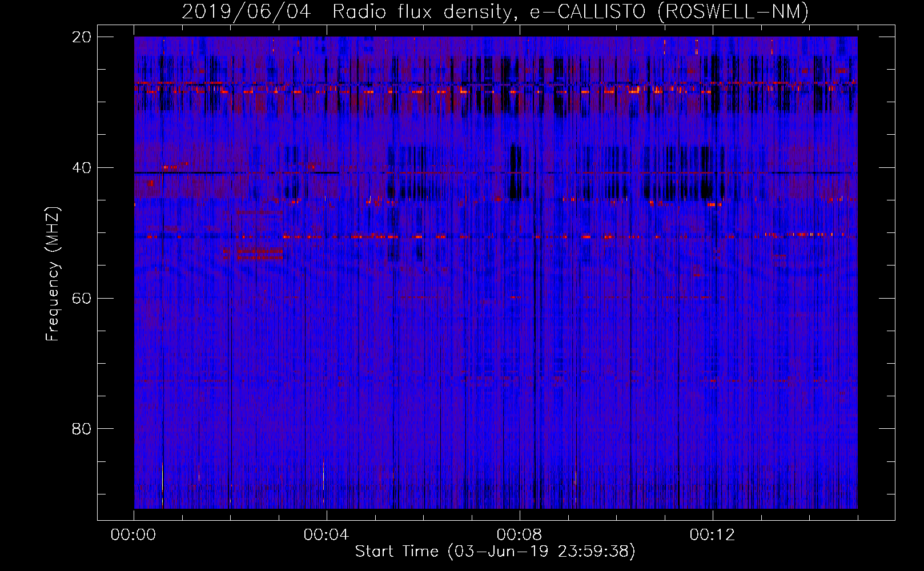Click the '00:12' time tick label

712,535
